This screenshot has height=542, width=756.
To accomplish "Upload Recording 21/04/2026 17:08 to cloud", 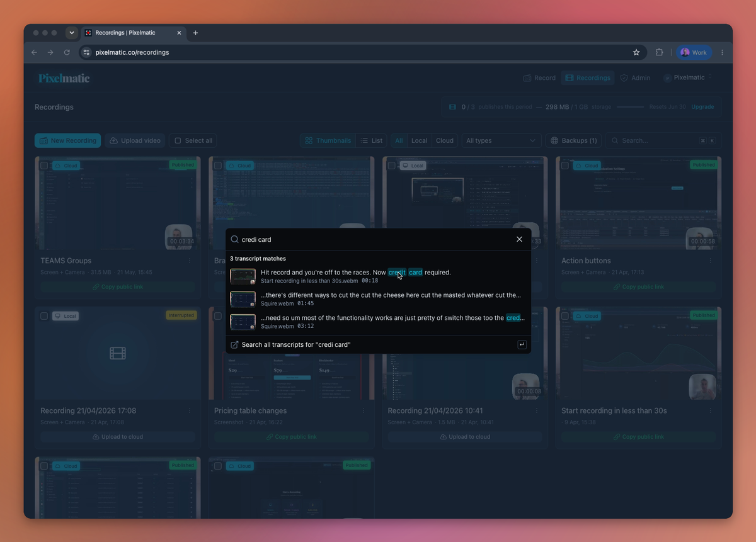I will (118, 436).
